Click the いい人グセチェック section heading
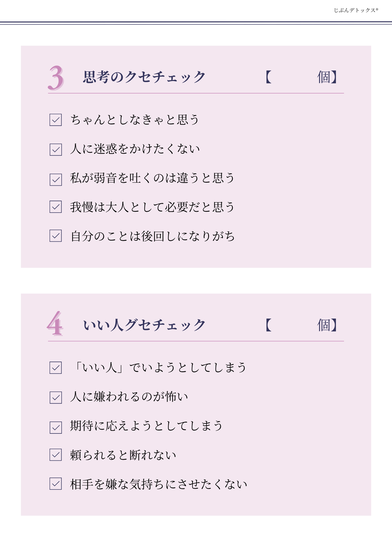392x555 pixels. coord(144,325)
